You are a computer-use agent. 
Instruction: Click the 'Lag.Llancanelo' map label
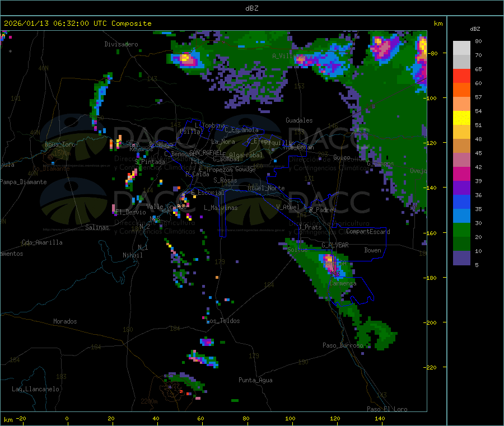click(x=36, y=389)
